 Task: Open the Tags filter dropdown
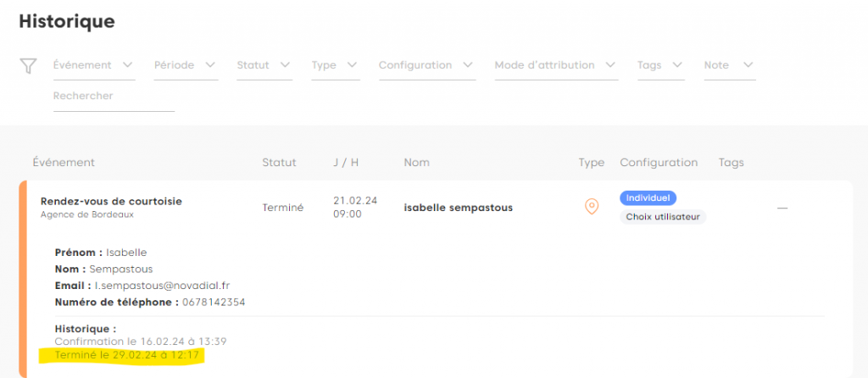pyautogui.click(x=660, y=65)
